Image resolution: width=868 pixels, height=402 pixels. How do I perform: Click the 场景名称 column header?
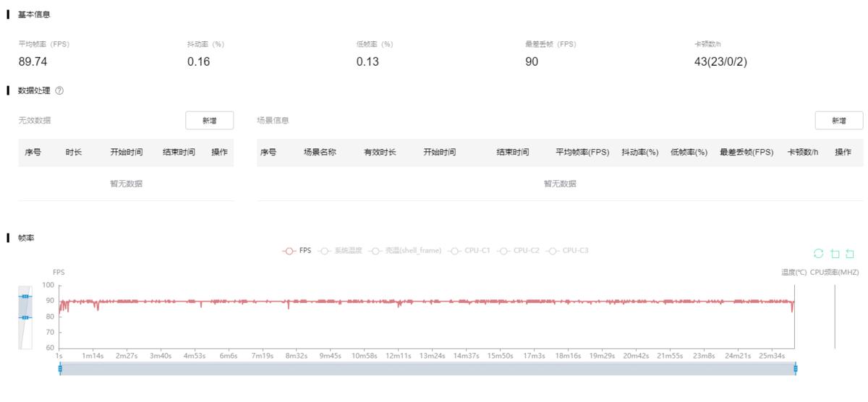[320, 153]
